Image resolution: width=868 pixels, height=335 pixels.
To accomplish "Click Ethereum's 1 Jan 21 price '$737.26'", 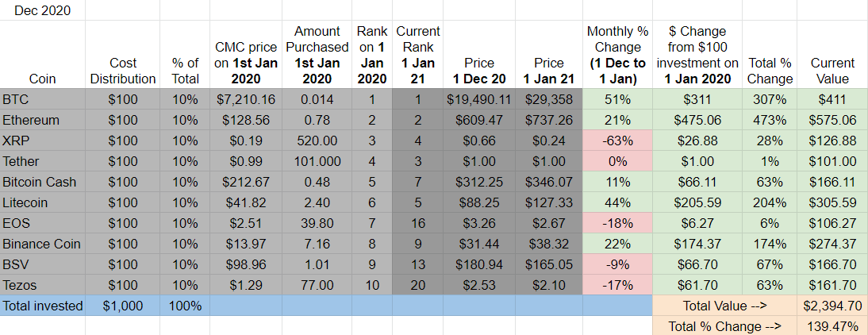I will (x=548, y=120).
